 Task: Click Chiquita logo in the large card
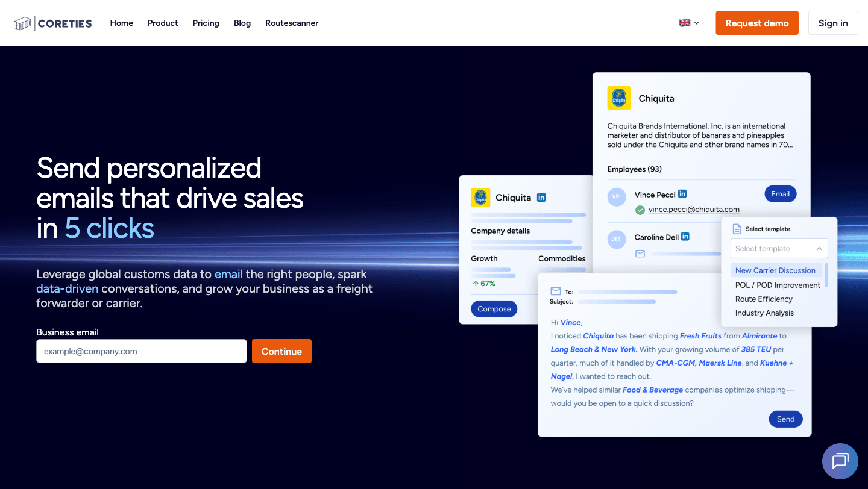click(x=619, y=98)
